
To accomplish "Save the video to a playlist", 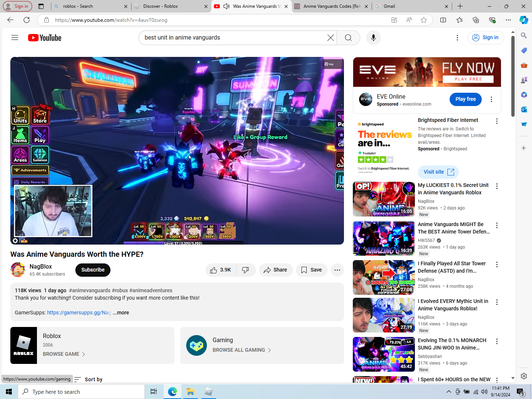I will click(x=311, y=270).
